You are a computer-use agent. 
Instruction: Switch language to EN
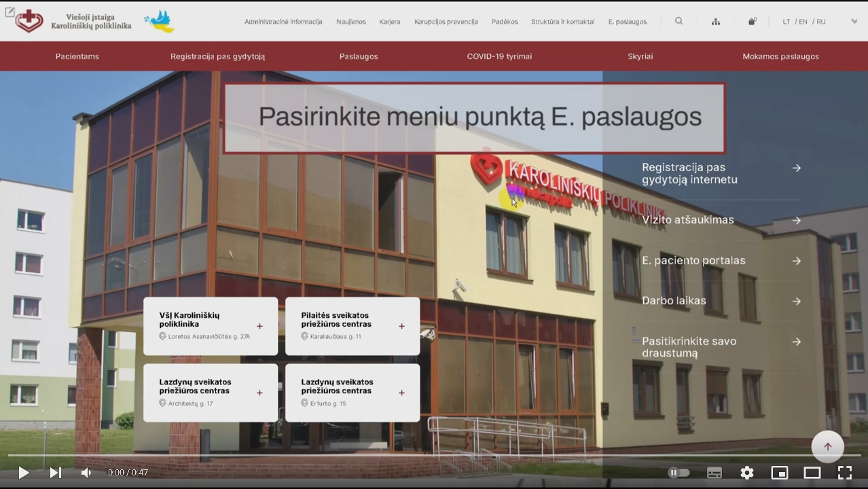click(x=803, y=22)
